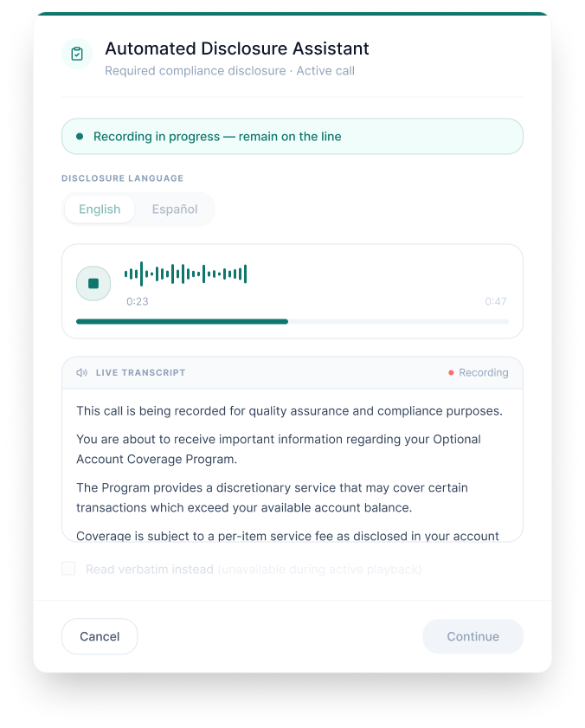The image size is (585, 728).
Task: Click the clipboard checklist icon in header
Action: tap(77, 54)
